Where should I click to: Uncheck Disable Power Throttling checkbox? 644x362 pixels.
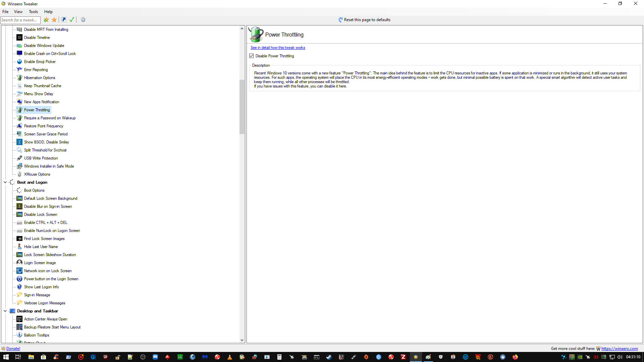point(252,56)
